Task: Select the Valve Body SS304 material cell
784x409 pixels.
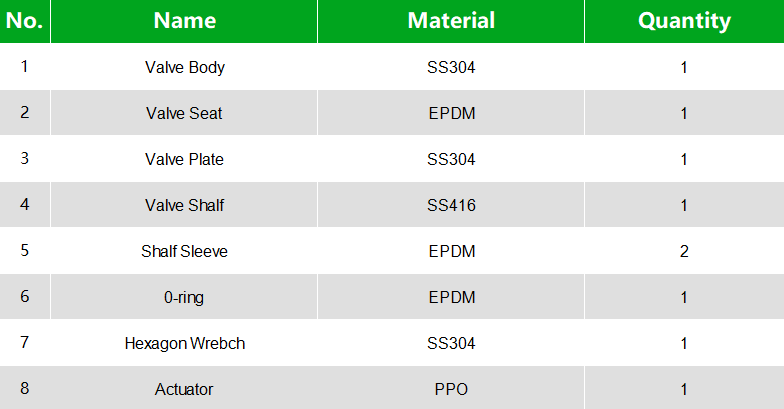Action: 451,68
